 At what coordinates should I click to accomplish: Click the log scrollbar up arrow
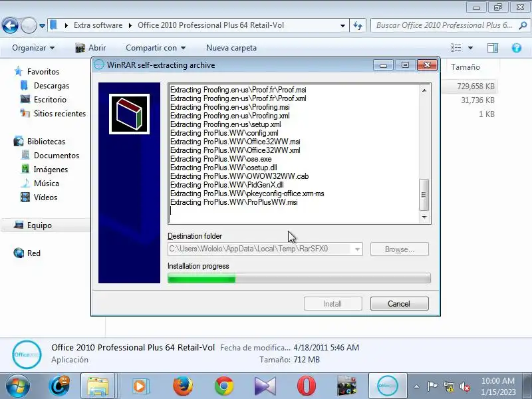(424, 90)
